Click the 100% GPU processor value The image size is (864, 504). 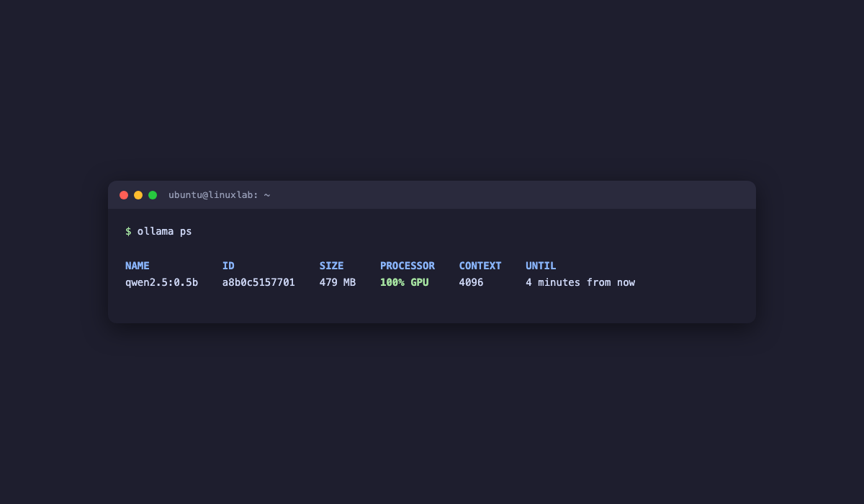[x=405, y=282]
